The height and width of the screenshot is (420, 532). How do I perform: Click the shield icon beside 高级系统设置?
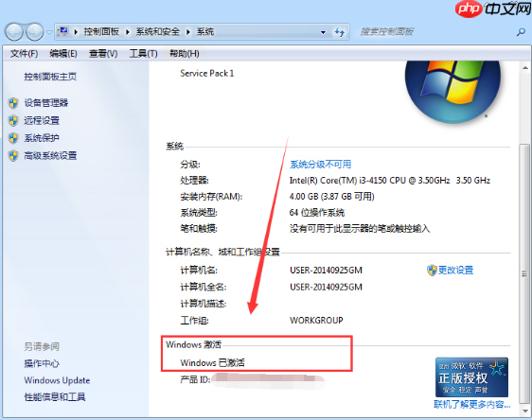(13, 156)
